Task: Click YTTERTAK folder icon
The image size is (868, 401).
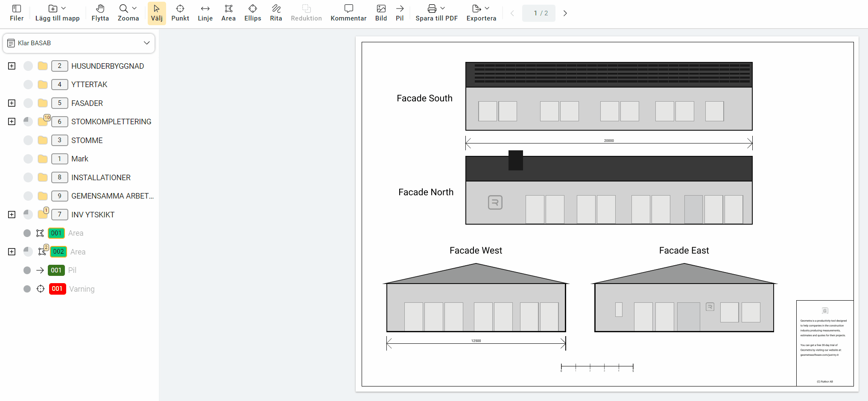Action: click(x=43, y=85)
